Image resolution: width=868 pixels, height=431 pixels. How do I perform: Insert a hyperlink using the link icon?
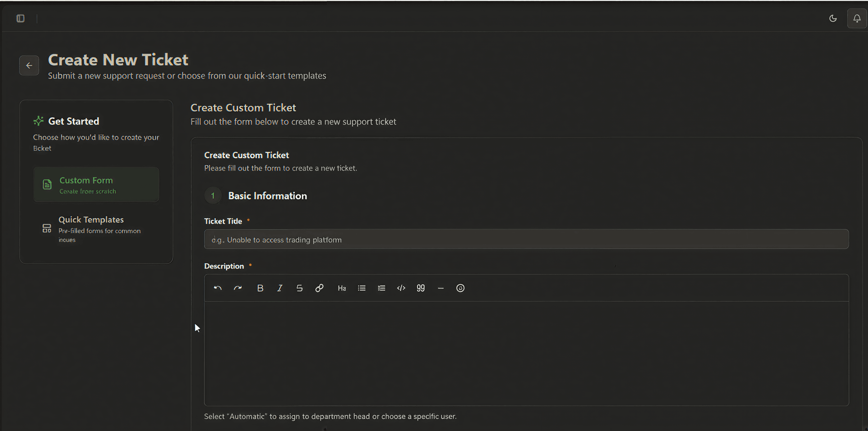click(x=319, y=288)
